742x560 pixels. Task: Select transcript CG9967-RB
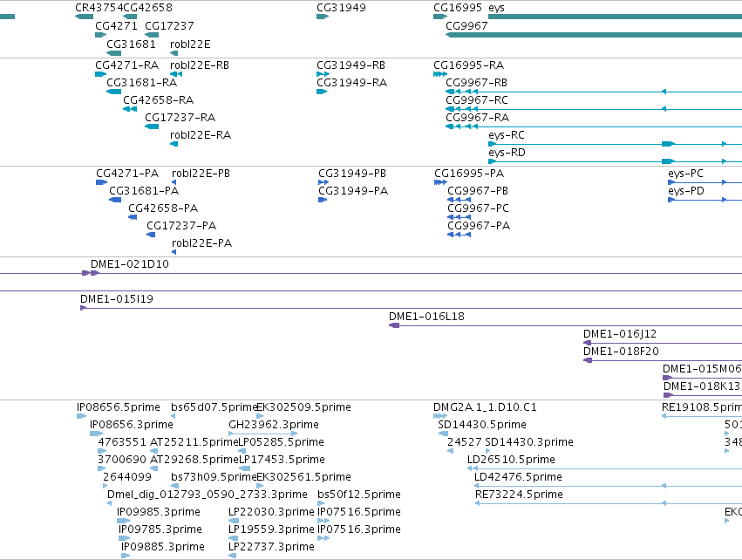tap(477, 82)
